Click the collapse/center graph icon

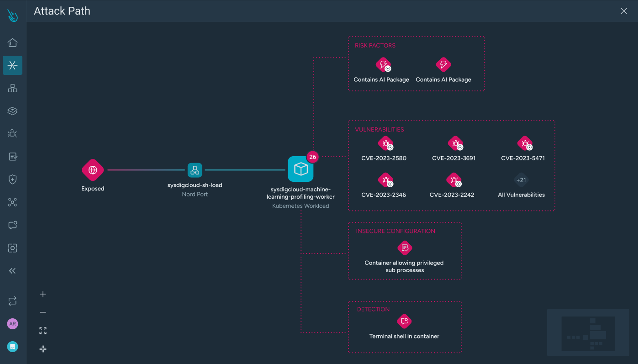43,349
